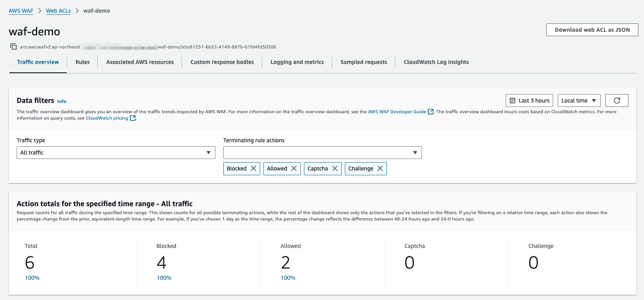Click the Total count value 6
644x300 pixels.
30,263
